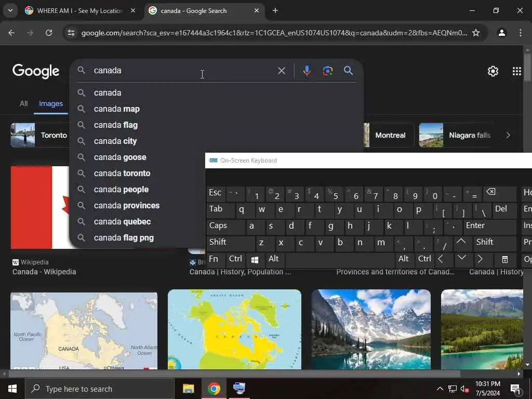Switch to Chrome in the taskbar

(x=214, y=389)
